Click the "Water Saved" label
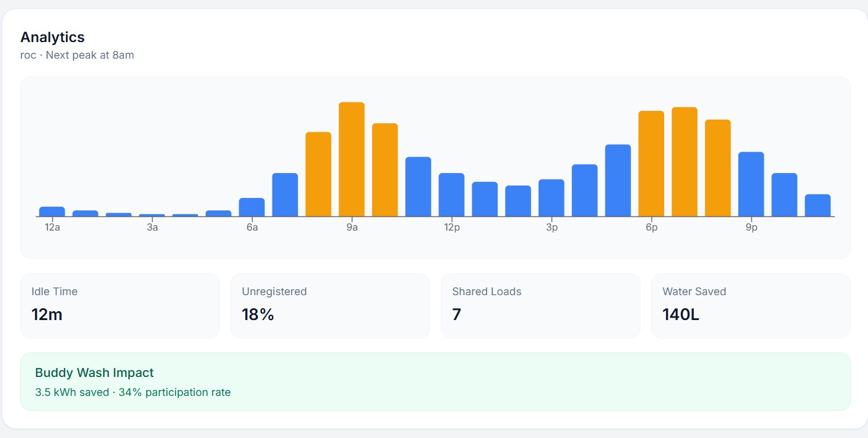 point(694,292)
